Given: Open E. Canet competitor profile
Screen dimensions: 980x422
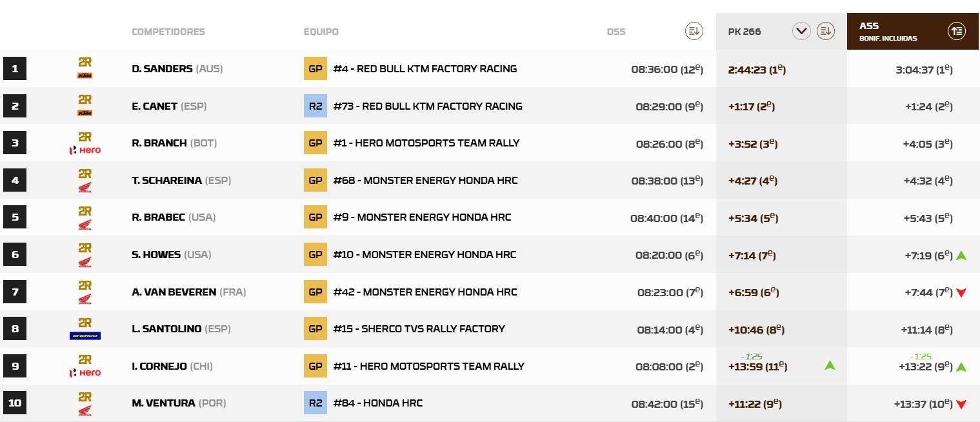Looking at the screenshot, I should click(154, 106).
